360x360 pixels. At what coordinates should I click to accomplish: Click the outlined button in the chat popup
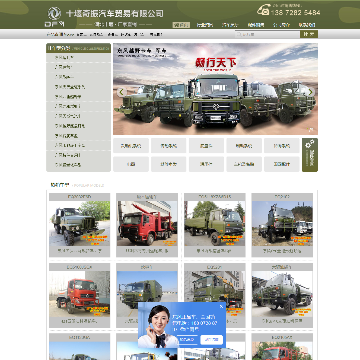click(x=186, y=340)
